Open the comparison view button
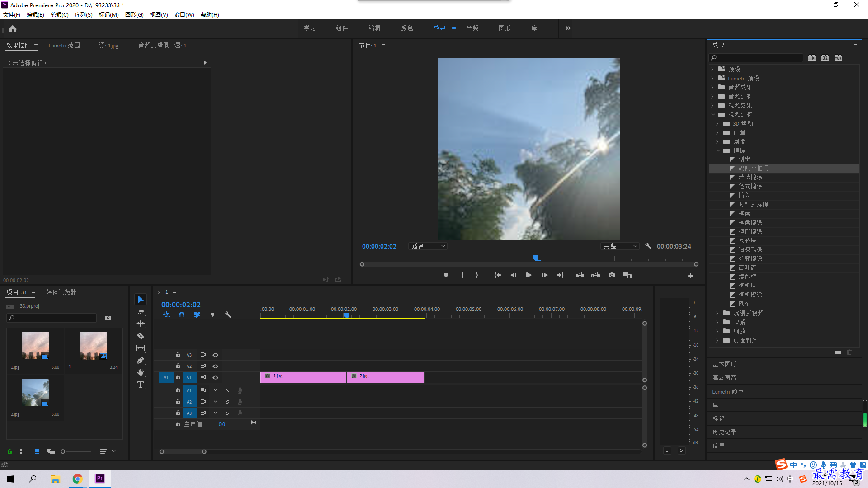The image size is (868, 488). 627,275
